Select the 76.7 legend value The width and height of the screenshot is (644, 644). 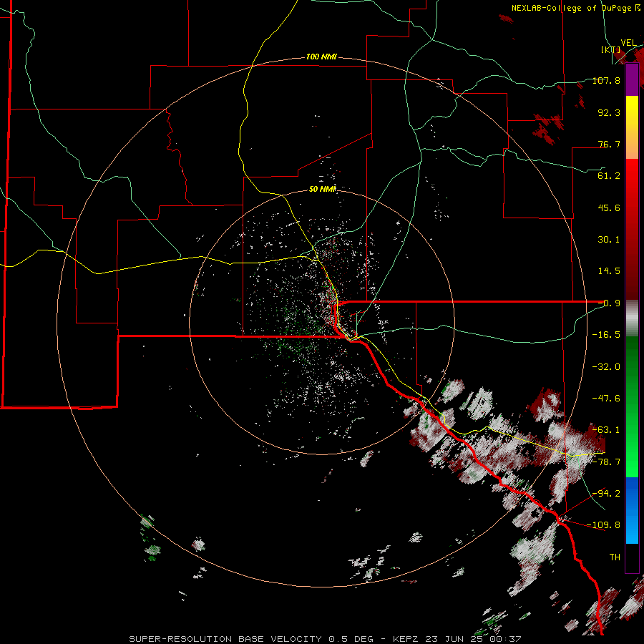(609, 144)
